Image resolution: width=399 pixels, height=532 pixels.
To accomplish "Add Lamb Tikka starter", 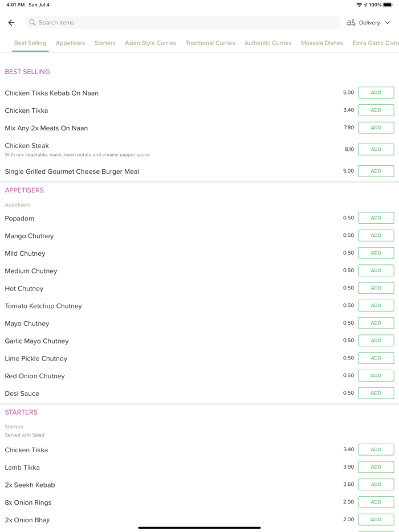I will click(376, 467).
